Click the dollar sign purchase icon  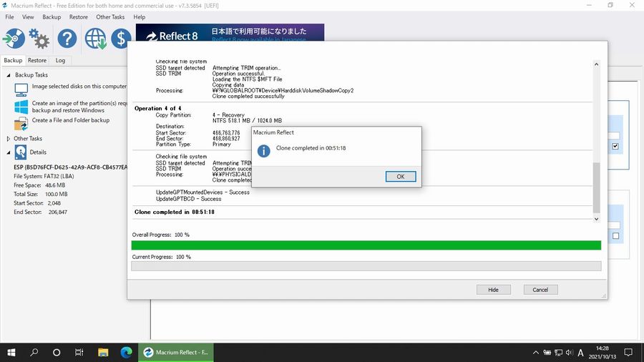click(121, 39)
